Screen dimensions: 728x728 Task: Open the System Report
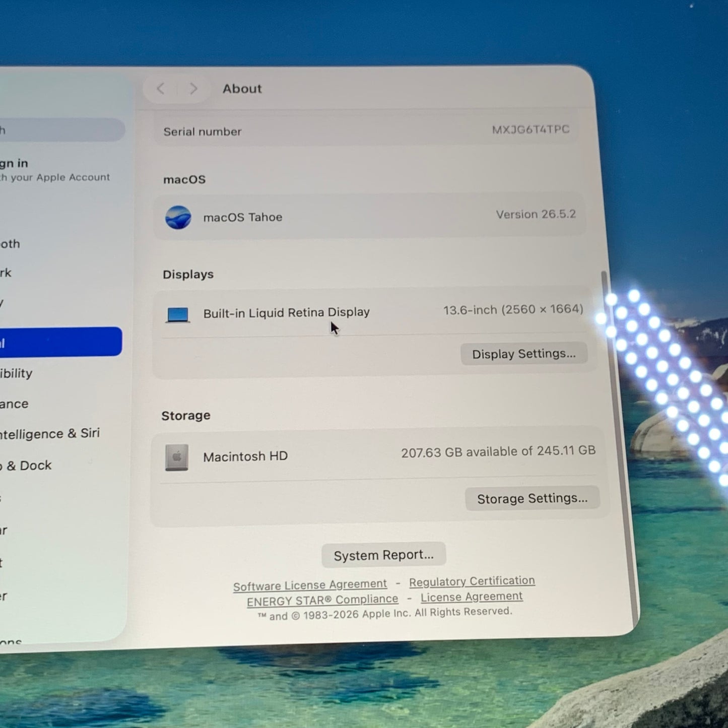pyautogui.click(x=383, y=555)
